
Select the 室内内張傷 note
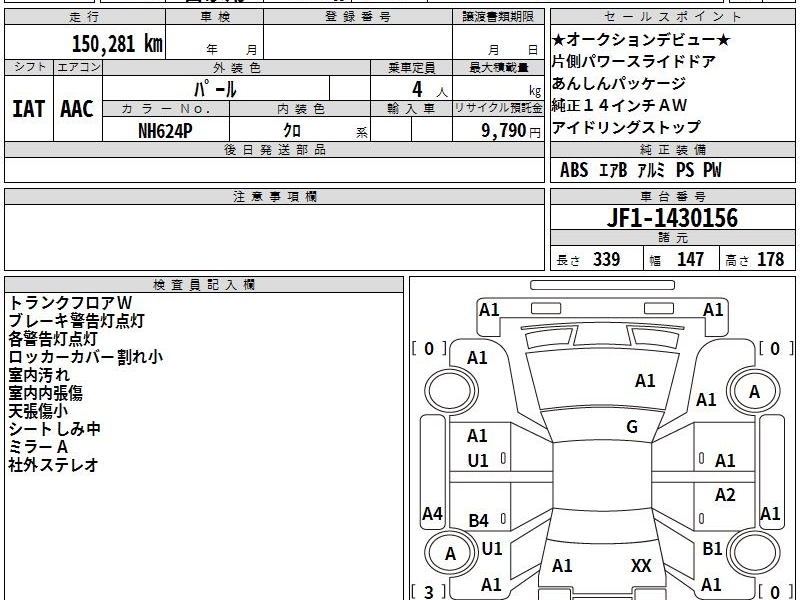click(45, 393)
